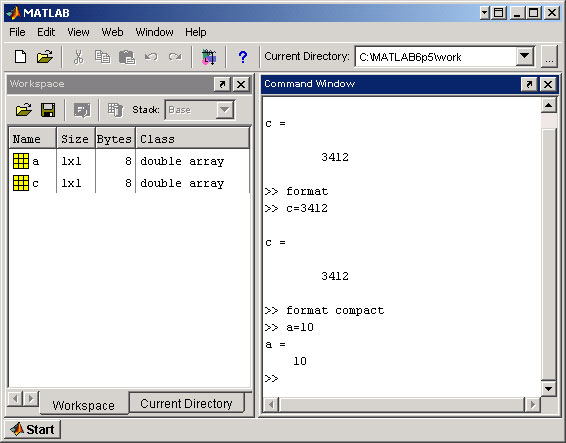Open Help with the blue question mark
This screenshot has width=566, height=443.
(x=243, y=57)
